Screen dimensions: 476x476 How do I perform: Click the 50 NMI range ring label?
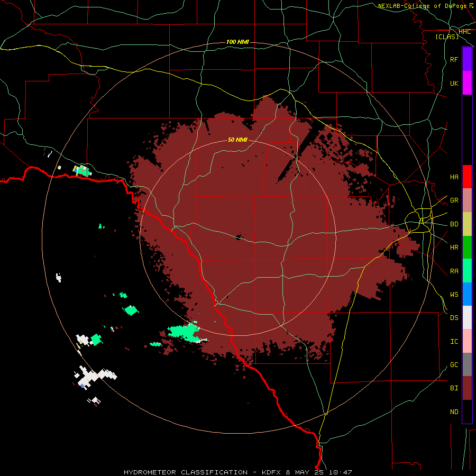(237, 140)
